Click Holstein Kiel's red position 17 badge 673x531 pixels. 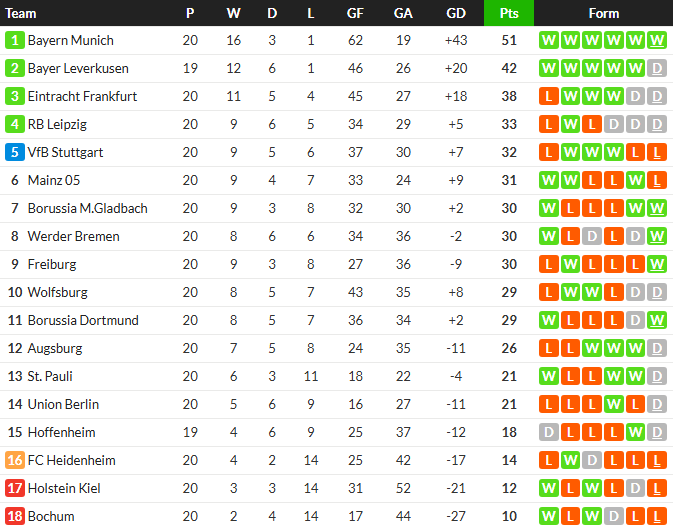14,489
